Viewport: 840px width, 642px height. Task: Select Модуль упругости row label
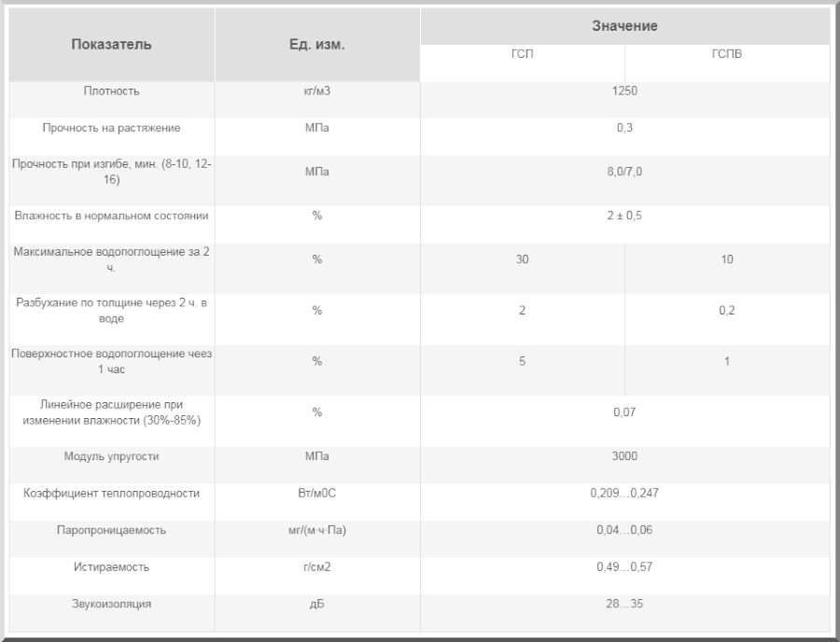111,456
